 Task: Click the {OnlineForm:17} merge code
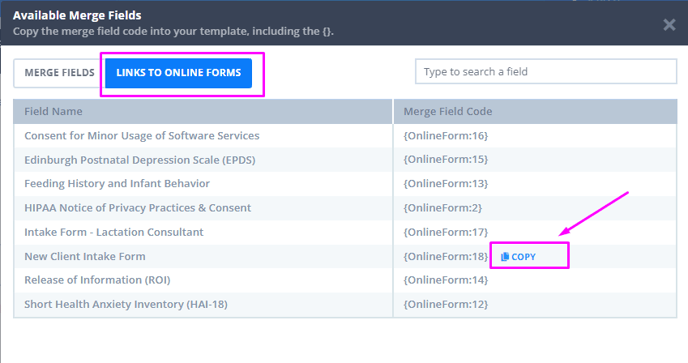[x=445, y=232]
